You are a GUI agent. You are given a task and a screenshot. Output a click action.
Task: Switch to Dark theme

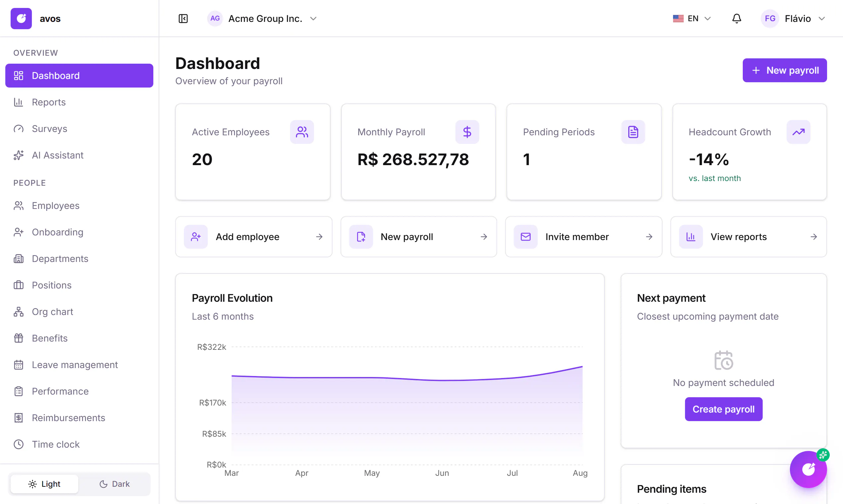coord(114,484)
